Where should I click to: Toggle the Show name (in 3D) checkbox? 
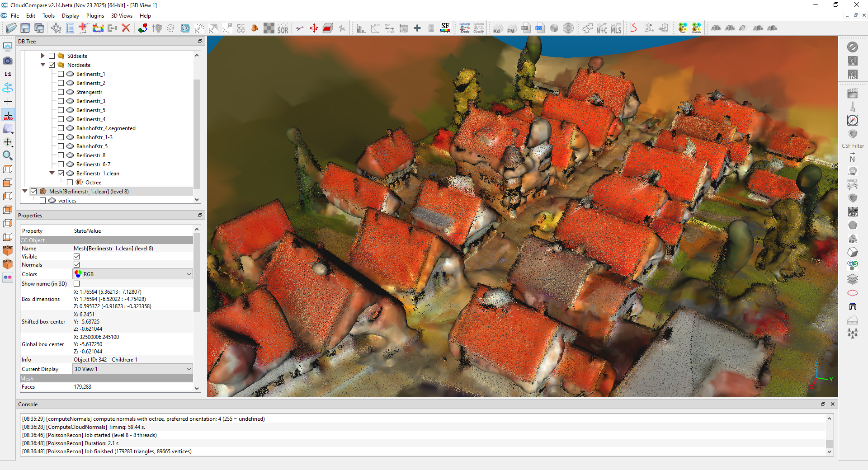77,284
